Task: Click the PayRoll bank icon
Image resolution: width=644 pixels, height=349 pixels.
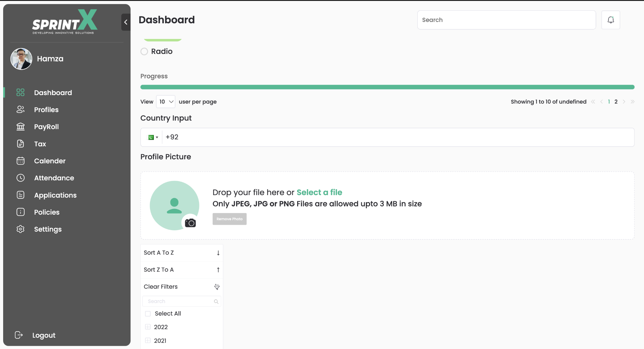Action: [20, 127]
